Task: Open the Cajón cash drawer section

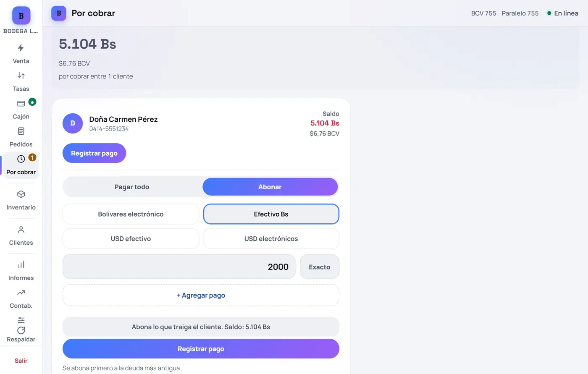Action: click(21, 110)
